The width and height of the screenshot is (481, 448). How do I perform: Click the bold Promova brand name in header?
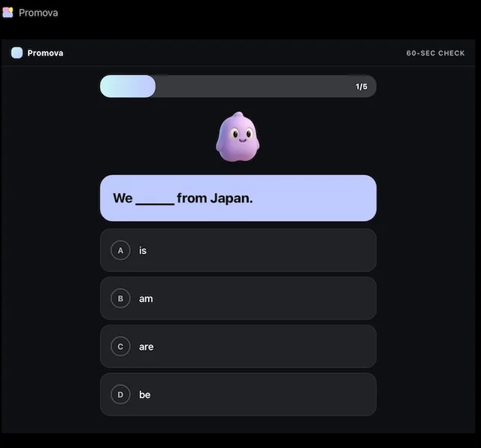(x=45, y=53)
